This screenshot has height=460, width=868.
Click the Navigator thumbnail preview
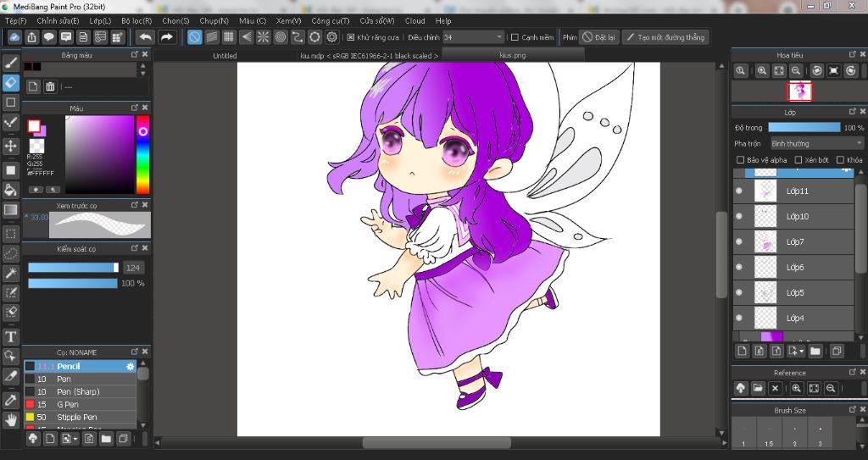click(x=799, y=91)
